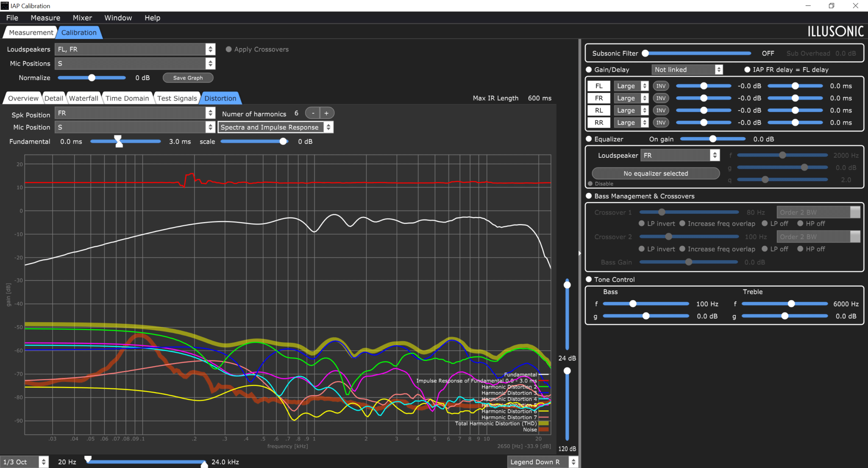Image resolution: width=868 pixels, height=468 pixels.
Task: Select the FR channel button
Action: point(599,98)
